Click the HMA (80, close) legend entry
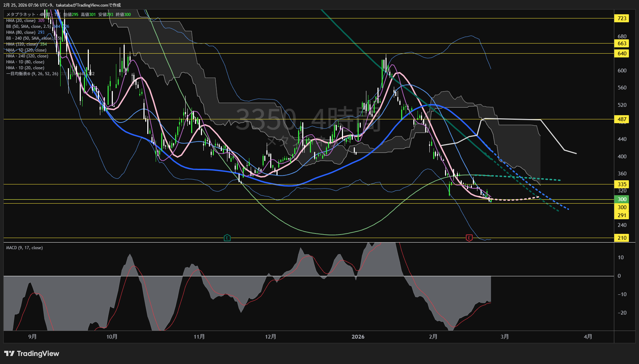 pyautogui.click(x=21, y=32)
